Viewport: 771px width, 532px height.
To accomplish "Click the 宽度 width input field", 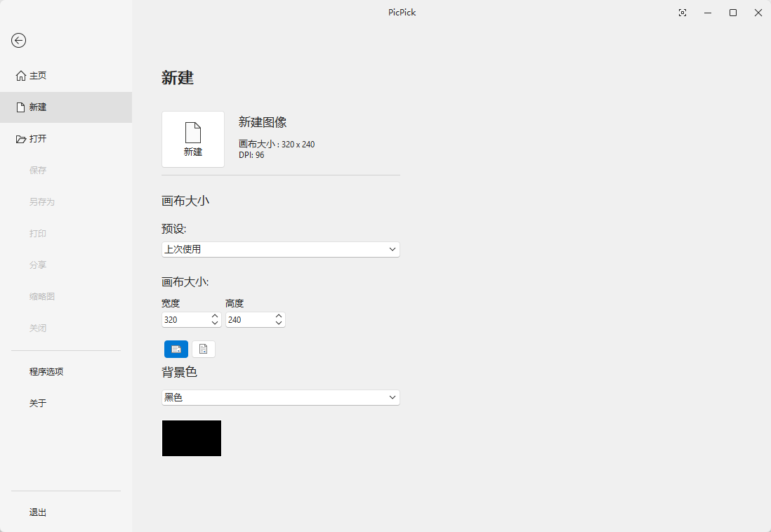I will (186, 319).
